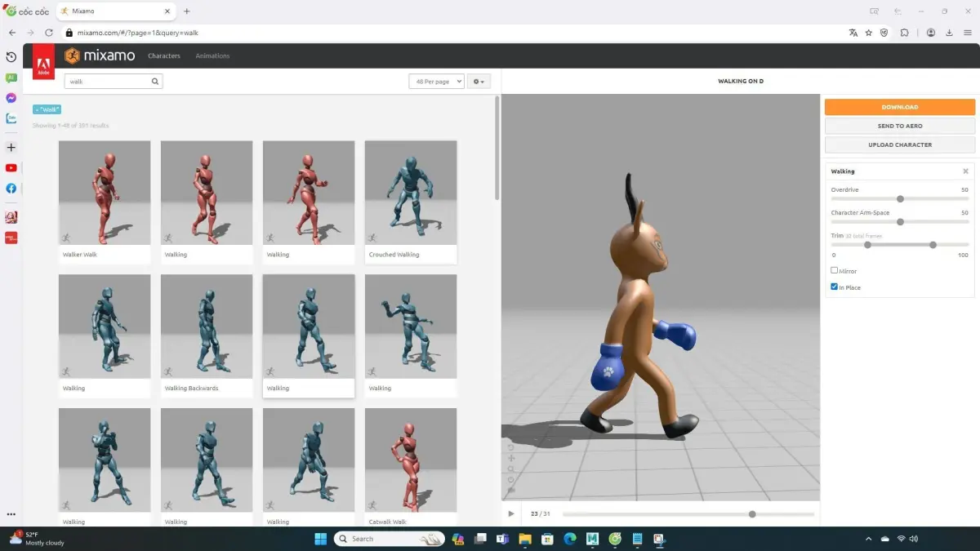Click the plus icon in the browser sidebar

11,148
